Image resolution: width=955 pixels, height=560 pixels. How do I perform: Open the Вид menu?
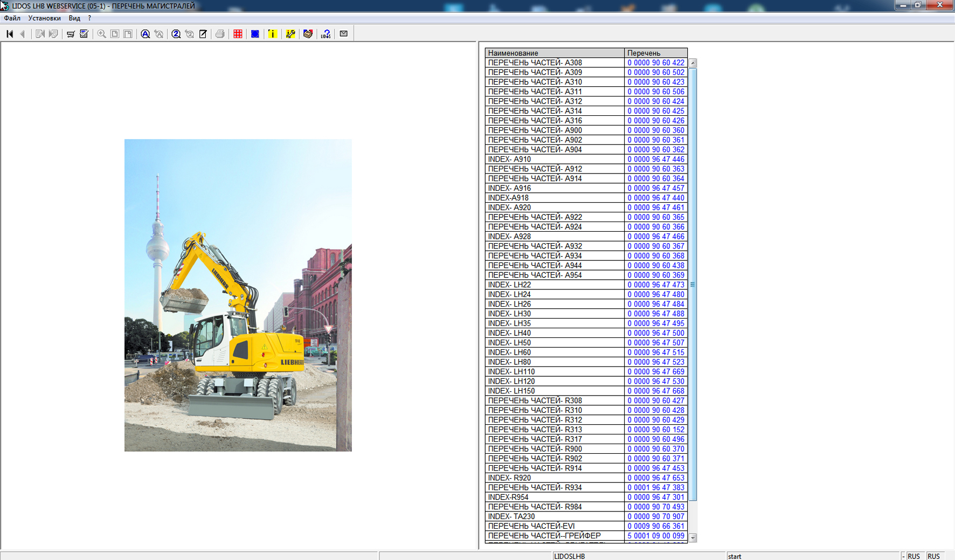coord(74,18)
